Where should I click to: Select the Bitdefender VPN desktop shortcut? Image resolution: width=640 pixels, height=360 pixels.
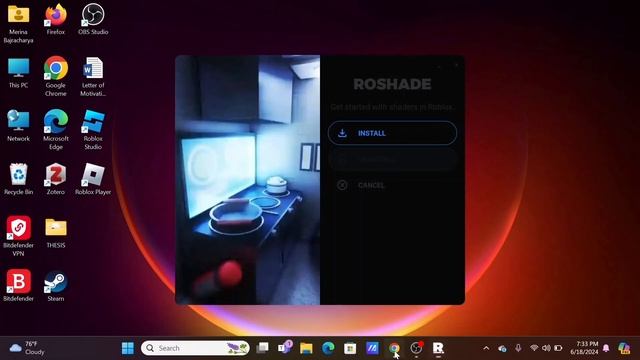point(18,237)
